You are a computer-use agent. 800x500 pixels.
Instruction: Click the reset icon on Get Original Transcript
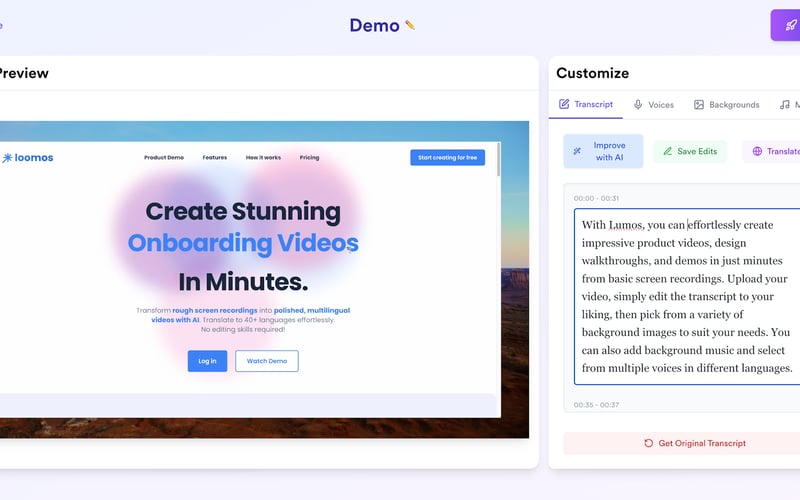click(648, 443)
